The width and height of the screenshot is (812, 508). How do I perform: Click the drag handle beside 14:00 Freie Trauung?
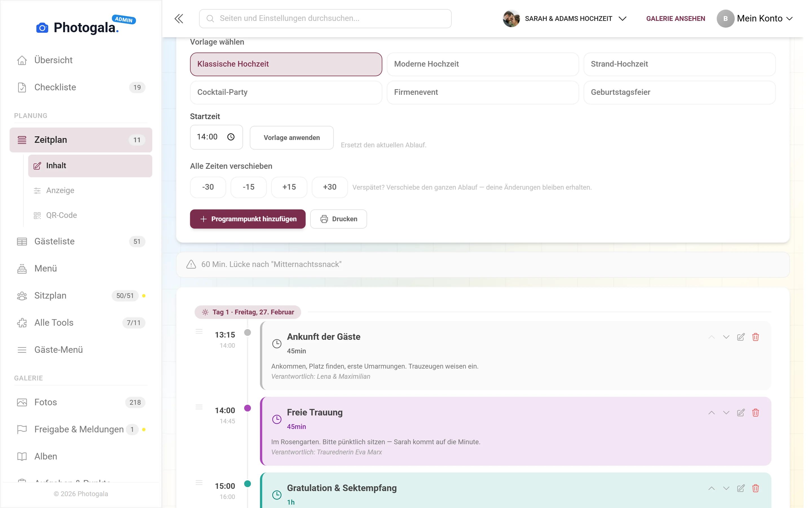[199, 407]
